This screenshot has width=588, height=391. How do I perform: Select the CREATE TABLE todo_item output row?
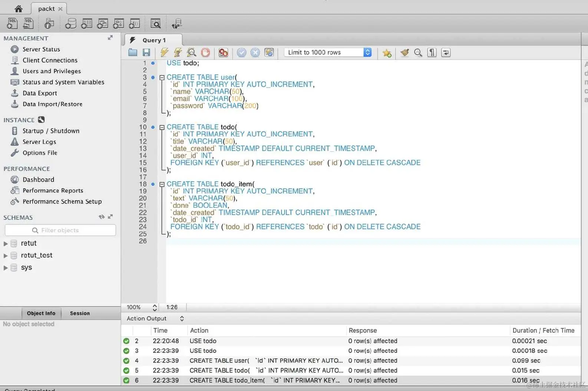pos(351,380)
